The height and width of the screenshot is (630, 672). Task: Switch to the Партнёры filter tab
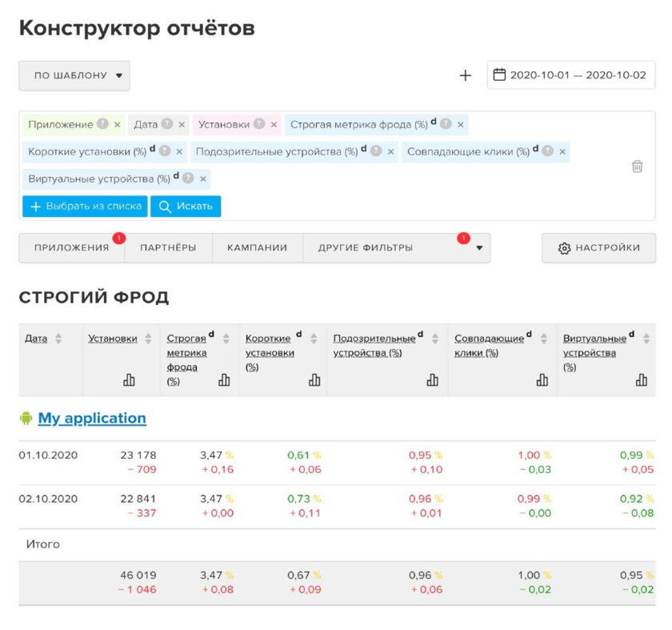(x=168, y=248)
